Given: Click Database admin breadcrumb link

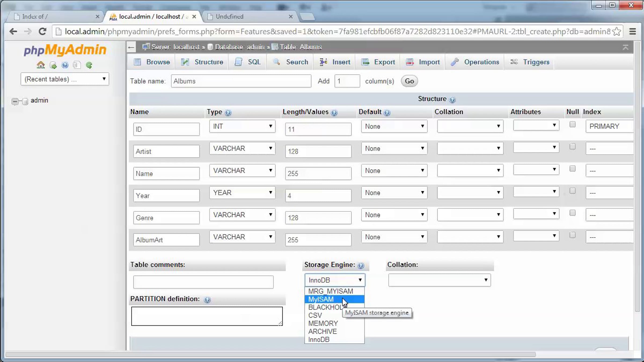Looking at the screenshot, I should coord(239,47).
